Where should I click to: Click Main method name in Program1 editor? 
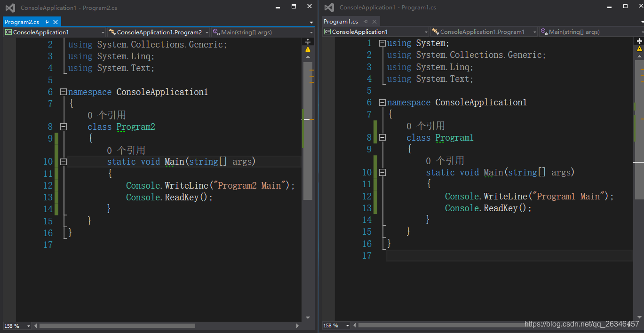point(493,173)
